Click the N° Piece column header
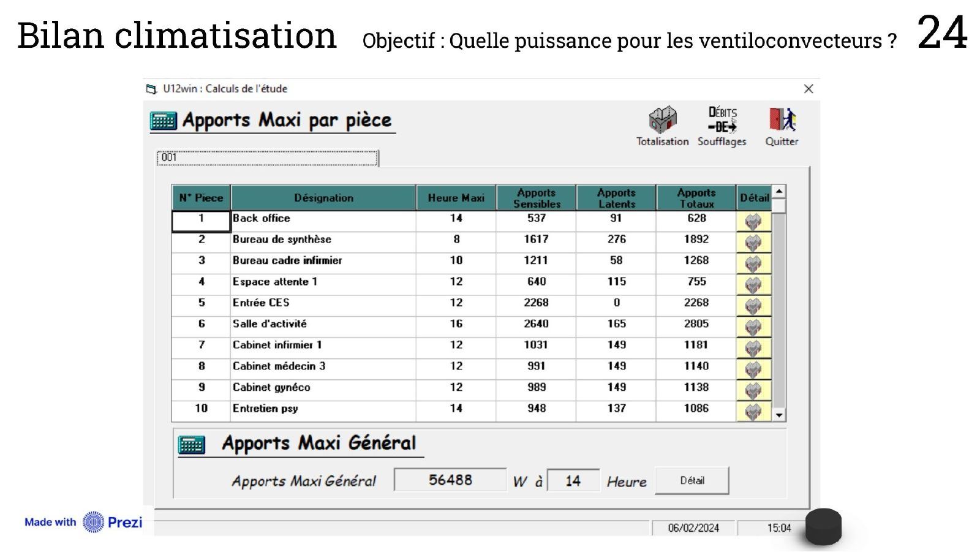 (x=201, y=198)
